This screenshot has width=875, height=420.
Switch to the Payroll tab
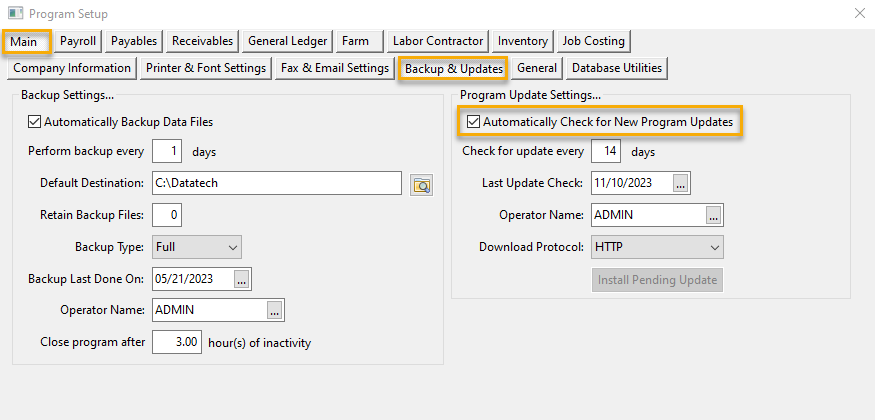pos(78,41)
